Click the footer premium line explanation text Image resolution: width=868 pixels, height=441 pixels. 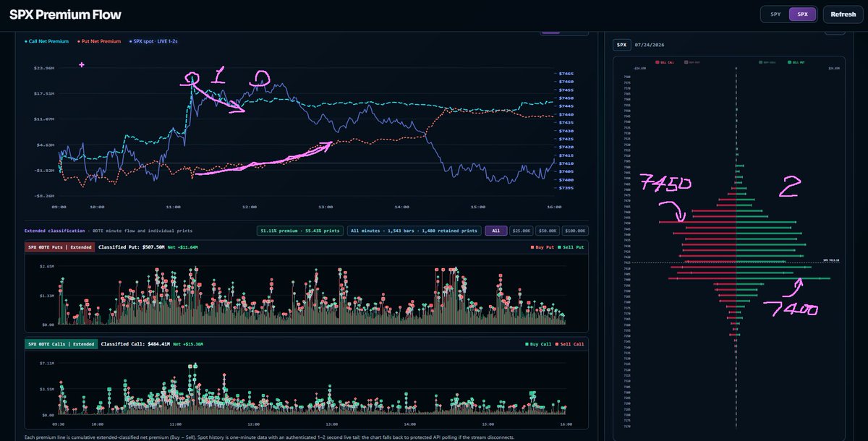point(269,437)
